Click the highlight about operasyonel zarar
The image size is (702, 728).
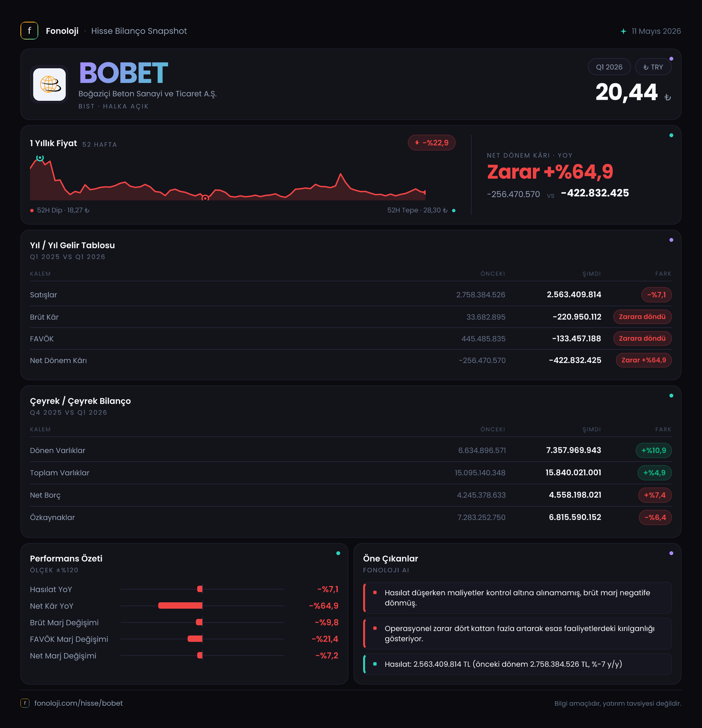(x=517, y=633)
